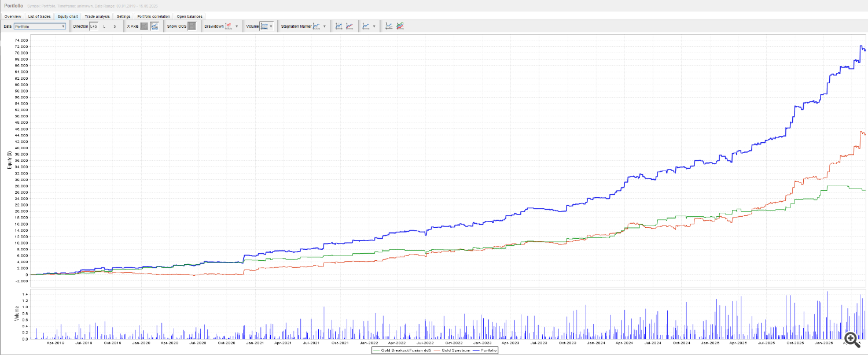The image size is (868, 355).
Task: Expand the Volume dropdown arrow
Action: pyautogui.click(x=271, y=27)
